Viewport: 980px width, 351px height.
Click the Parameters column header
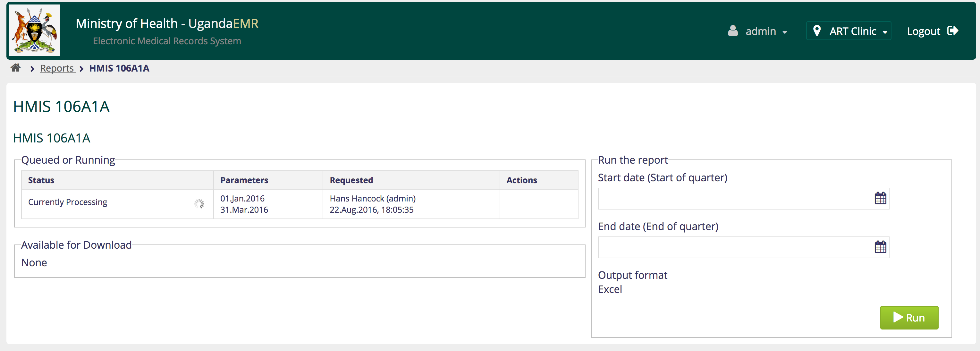click(244, 180)
